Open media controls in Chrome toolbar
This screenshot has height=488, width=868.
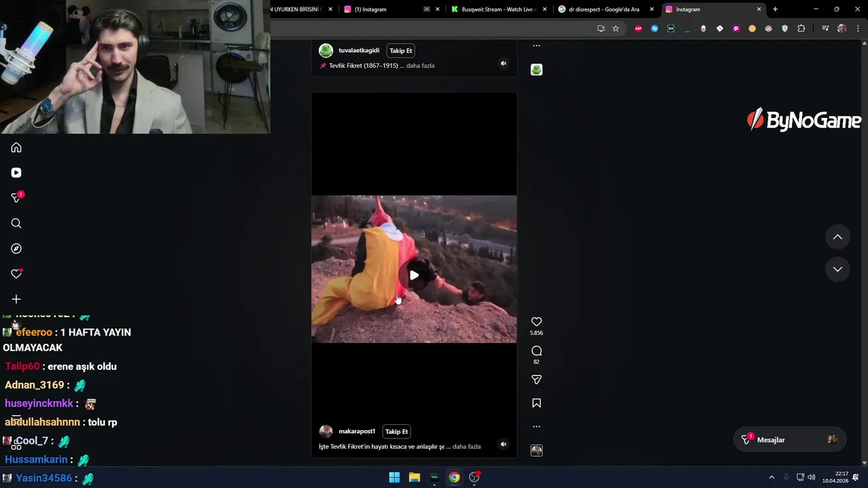[825, 28]
